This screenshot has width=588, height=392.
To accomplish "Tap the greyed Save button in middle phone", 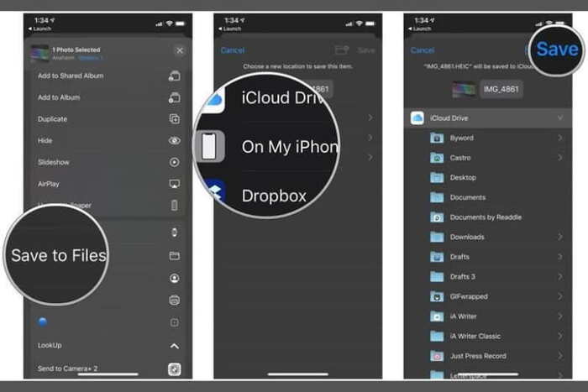I will 366,50.
